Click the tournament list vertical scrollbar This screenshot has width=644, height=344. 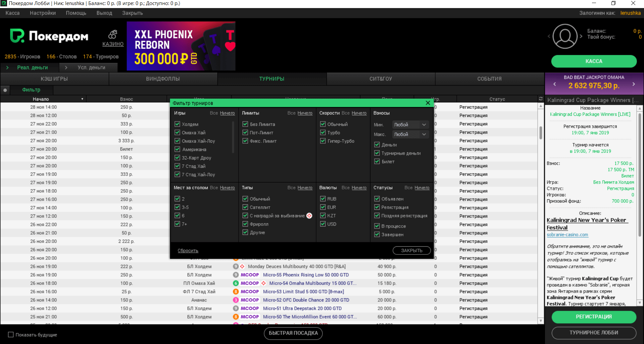[541, 133]
